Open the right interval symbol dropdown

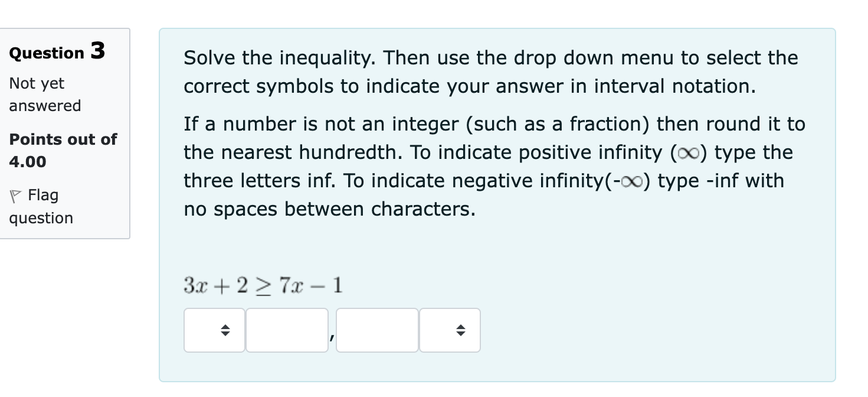point(450,330)
